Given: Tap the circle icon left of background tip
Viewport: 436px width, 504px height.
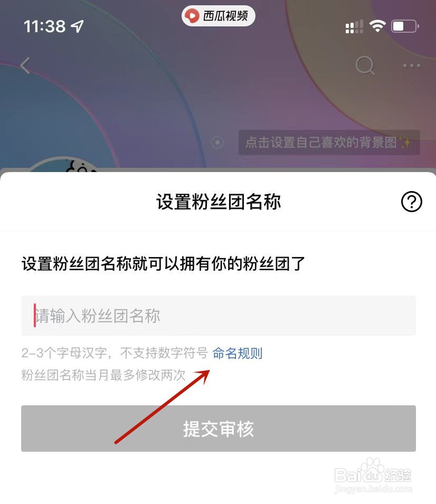Looking at the screenshot, I should (x=217, y=142).
